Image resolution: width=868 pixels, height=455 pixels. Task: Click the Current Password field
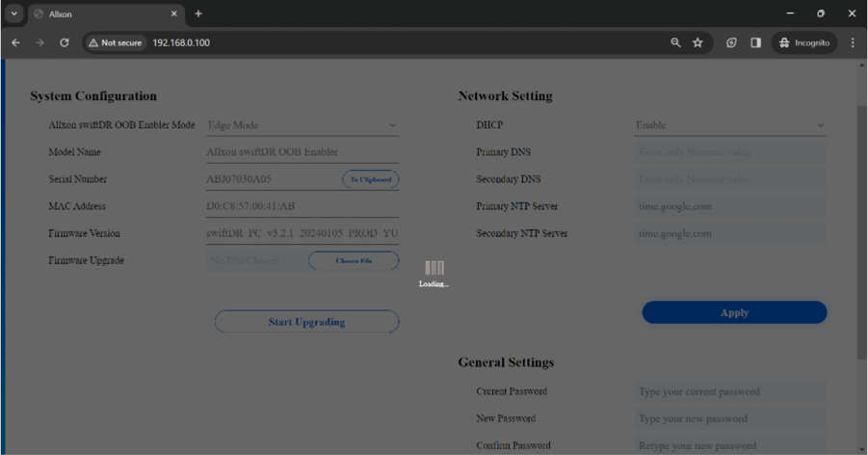[x=730, y=391]
